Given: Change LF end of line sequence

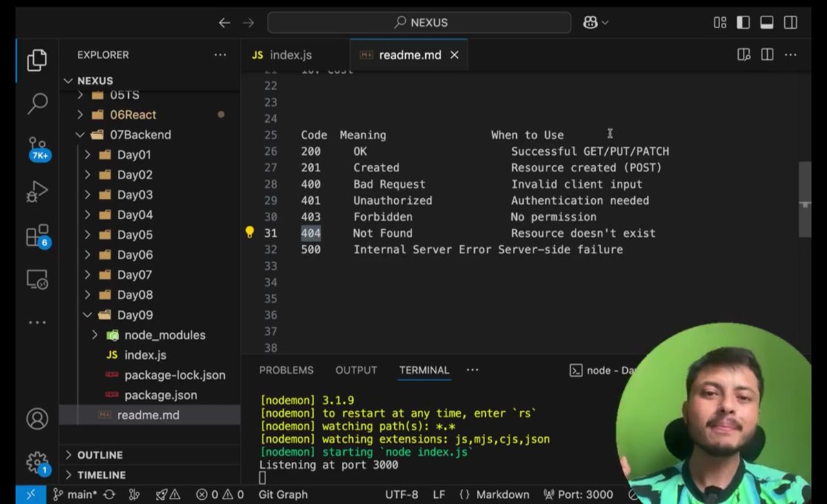Looking at the screenshot, I should 439,494.
